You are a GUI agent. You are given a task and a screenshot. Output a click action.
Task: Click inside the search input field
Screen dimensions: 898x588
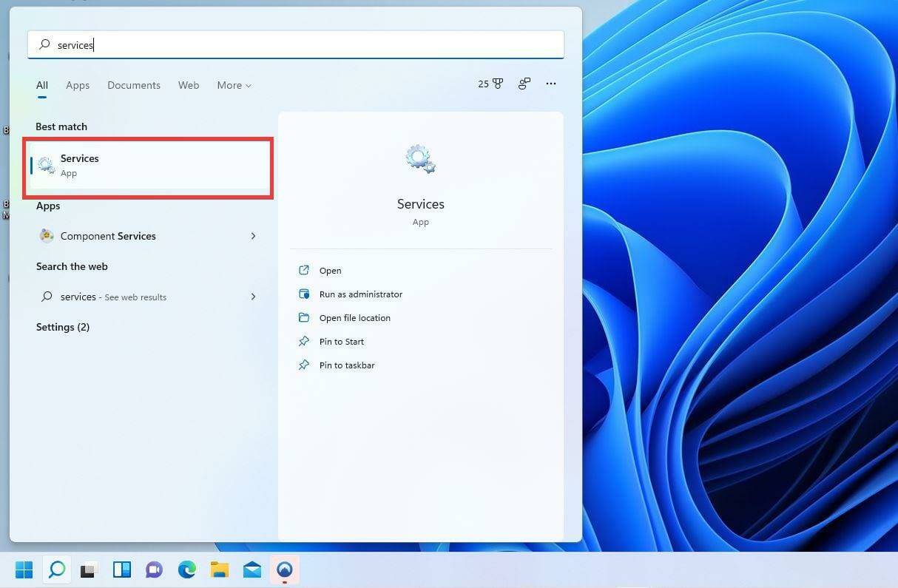tap(296, 44)
